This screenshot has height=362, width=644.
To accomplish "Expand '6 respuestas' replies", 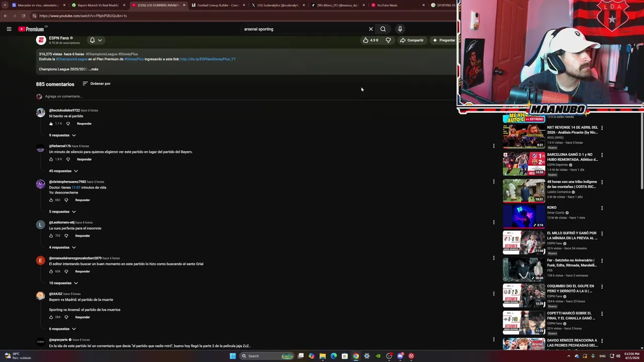I will coord(62,329).
